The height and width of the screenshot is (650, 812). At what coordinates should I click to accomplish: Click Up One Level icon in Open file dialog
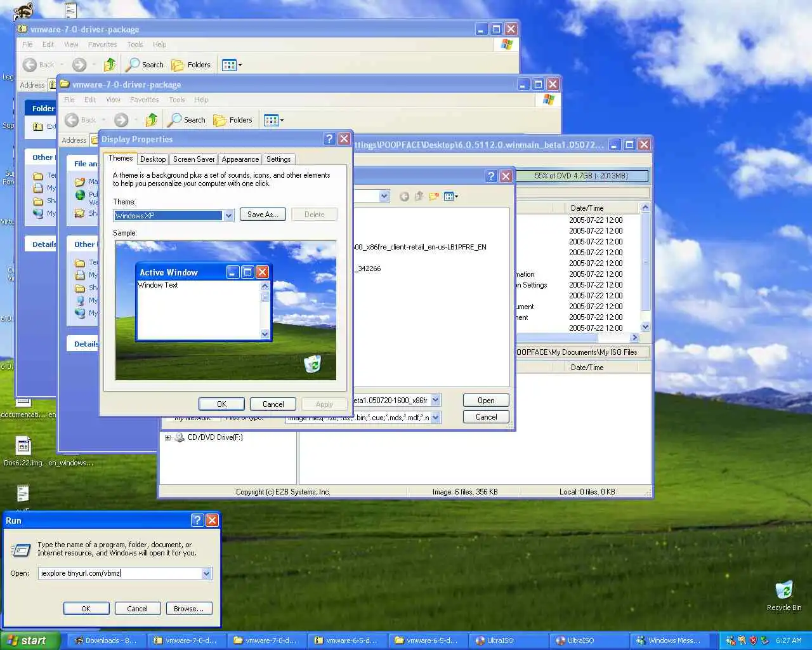tap(419, 197)
